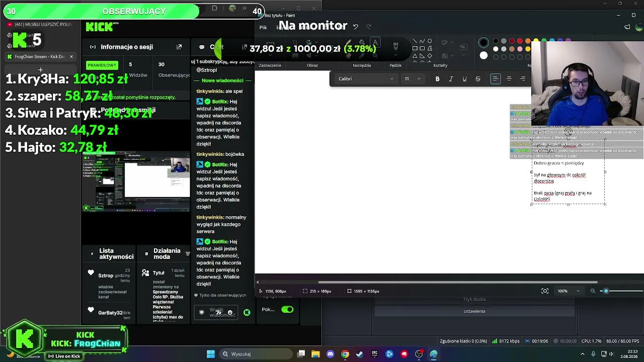Align text right in Paint
The width and height of the screenshot is (644, 362).
[x=523, y=79]
